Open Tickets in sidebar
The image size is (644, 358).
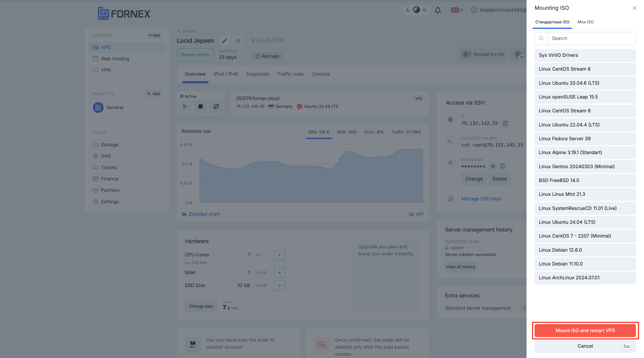click(x=105, y=168)
